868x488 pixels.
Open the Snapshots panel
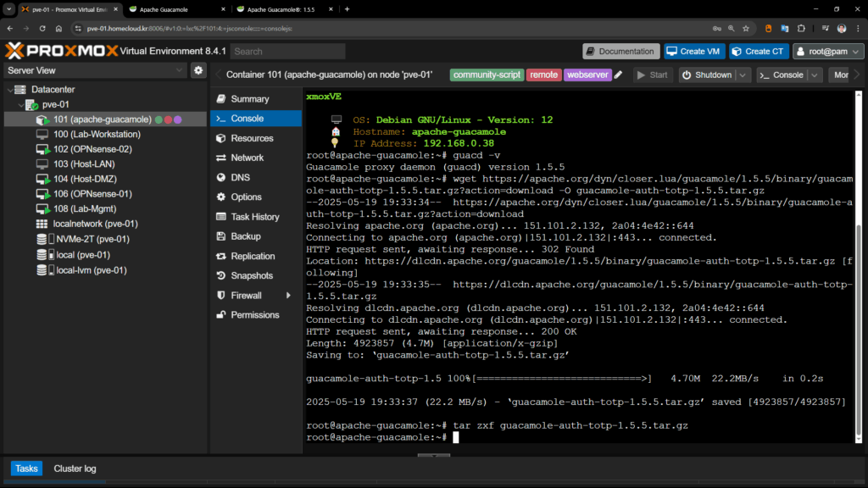(251, 275)
